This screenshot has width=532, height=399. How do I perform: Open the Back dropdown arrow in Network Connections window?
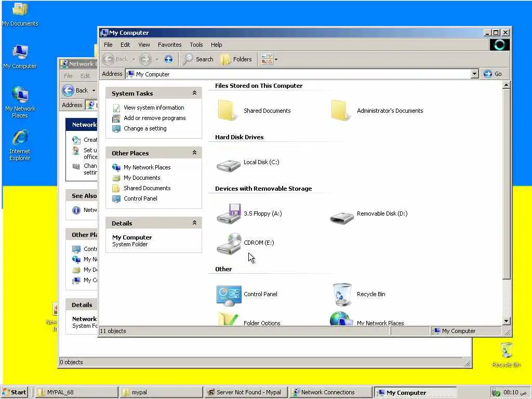(94, 90)
